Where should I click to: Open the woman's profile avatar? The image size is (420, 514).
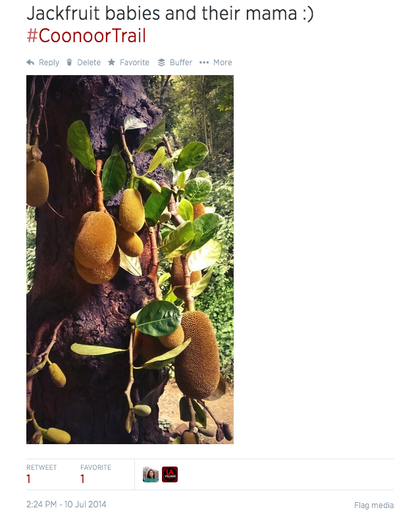point(151,474)
